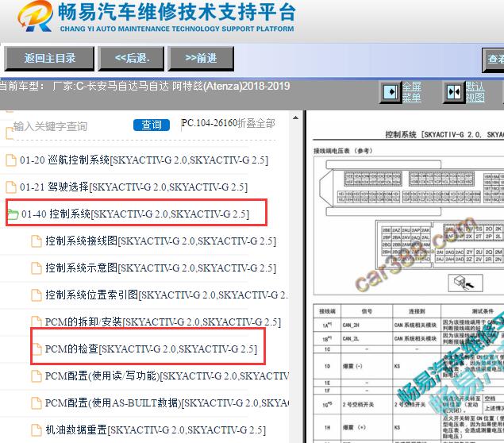Image resolution: width=504 pixels, height=443 pixels.
Task: Click the CAN_2L signal cell
Action: coord(367,338)
